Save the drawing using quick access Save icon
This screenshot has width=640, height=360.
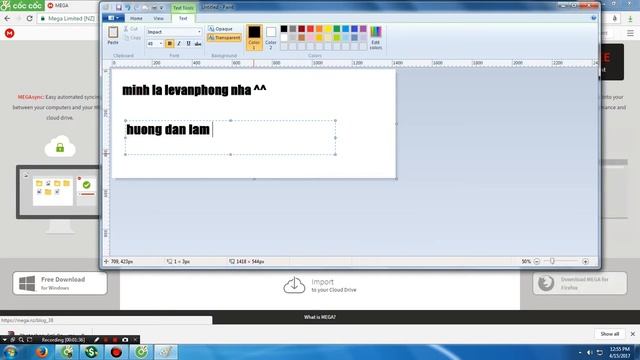click(x=119, y=7)
